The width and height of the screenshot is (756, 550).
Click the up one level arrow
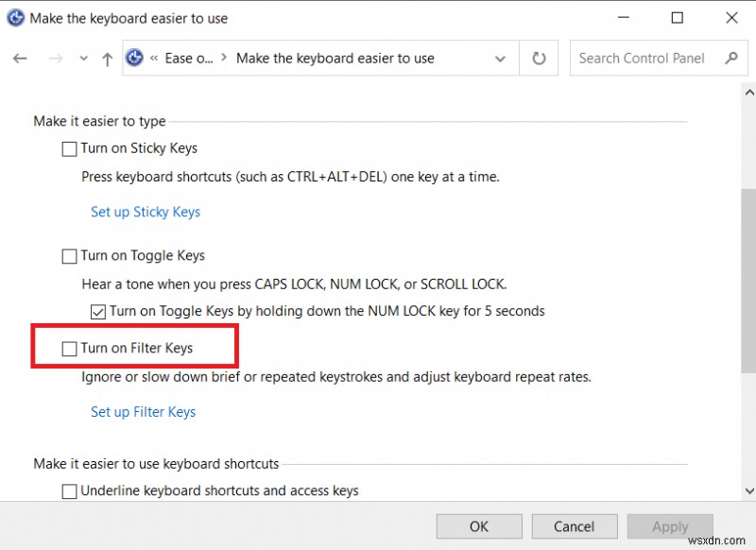[x=107, y=58]
